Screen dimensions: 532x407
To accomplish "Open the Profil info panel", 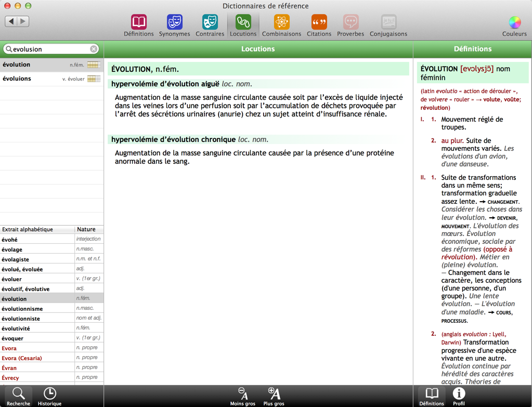I will [x=459, y=396].
